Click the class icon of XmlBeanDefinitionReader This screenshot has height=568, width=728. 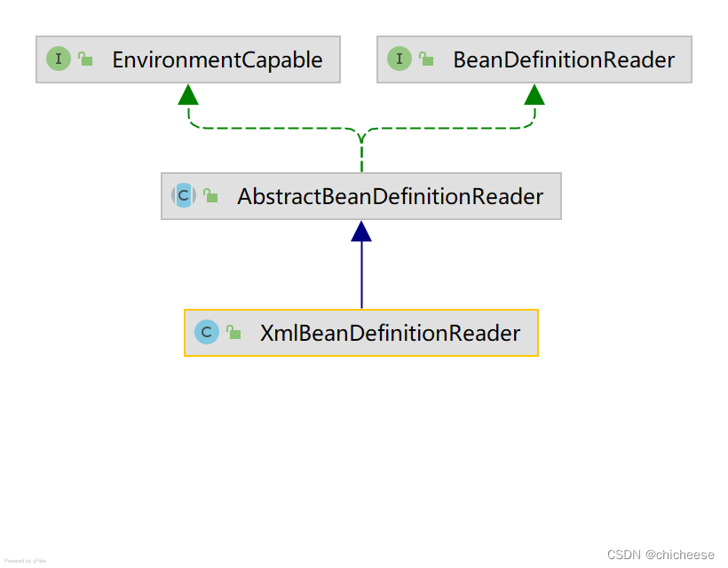(207, 332)
